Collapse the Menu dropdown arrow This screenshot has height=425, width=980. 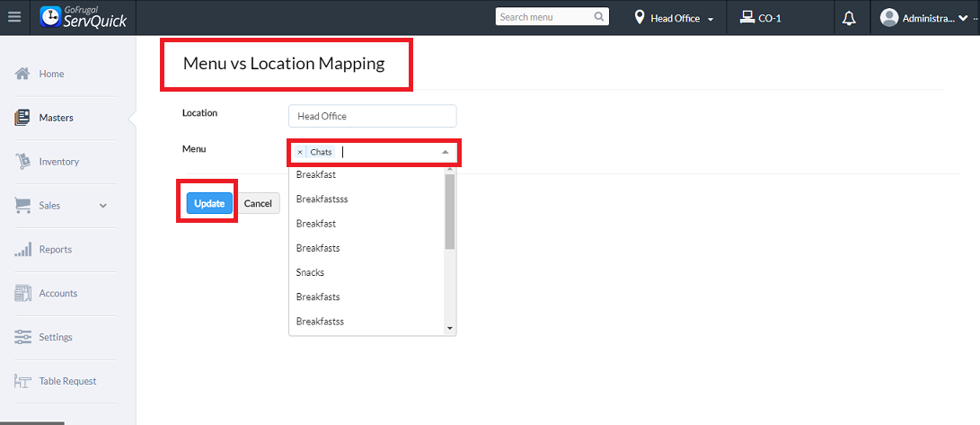coord(446,153)
